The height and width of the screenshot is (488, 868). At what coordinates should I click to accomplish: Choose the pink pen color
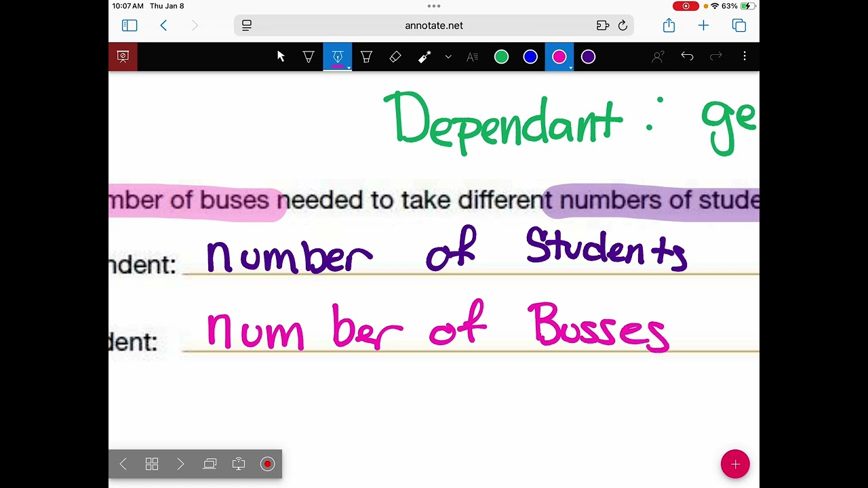[559, 57]
